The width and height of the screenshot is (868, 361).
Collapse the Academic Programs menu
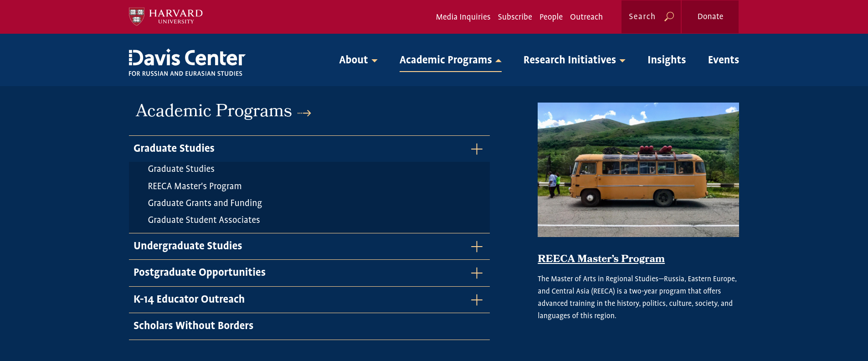point(451,60)
